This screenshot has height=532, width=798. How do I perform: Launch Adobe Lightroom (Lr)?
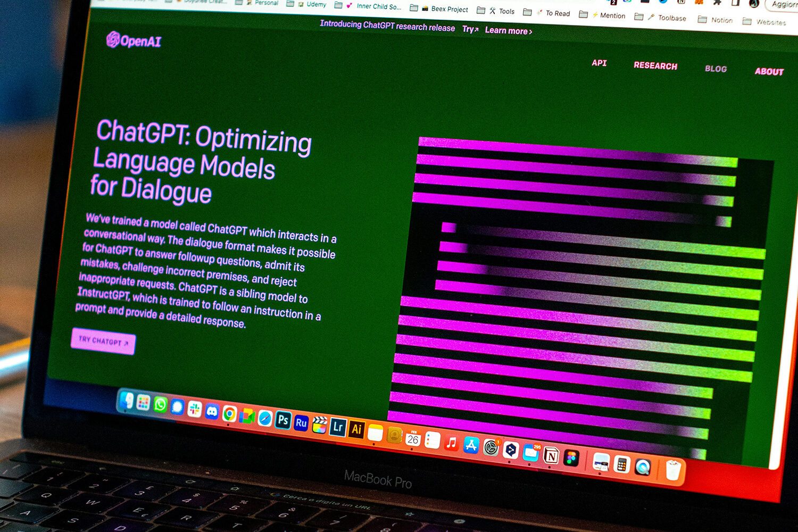[338, 427]
